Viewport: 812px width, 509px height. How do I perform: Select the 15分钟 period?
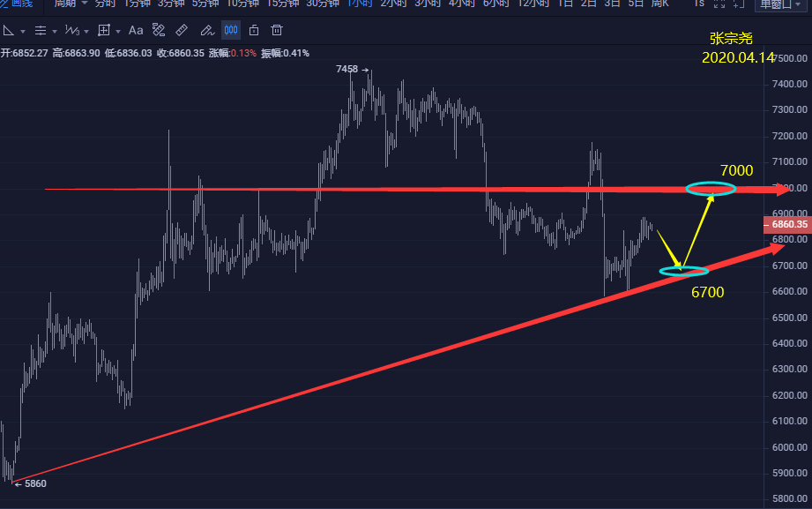point(283,4)
